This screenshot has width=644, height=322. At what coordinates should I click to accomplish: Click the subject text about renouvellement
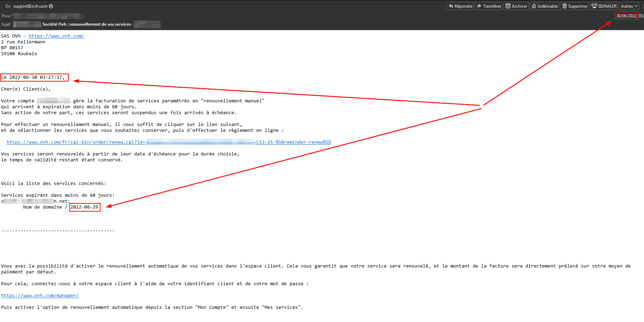point(87,24)
